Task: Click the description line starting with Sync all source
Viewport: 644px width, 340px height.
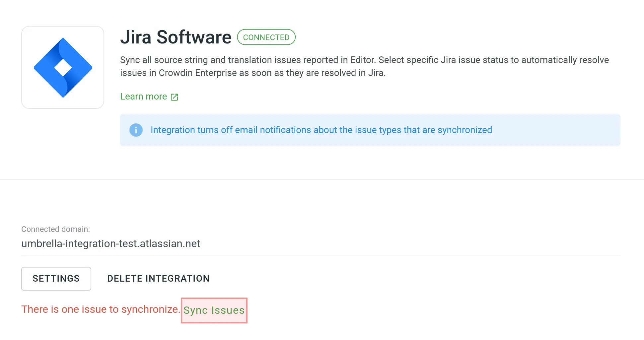Action: tap(364, 60)
